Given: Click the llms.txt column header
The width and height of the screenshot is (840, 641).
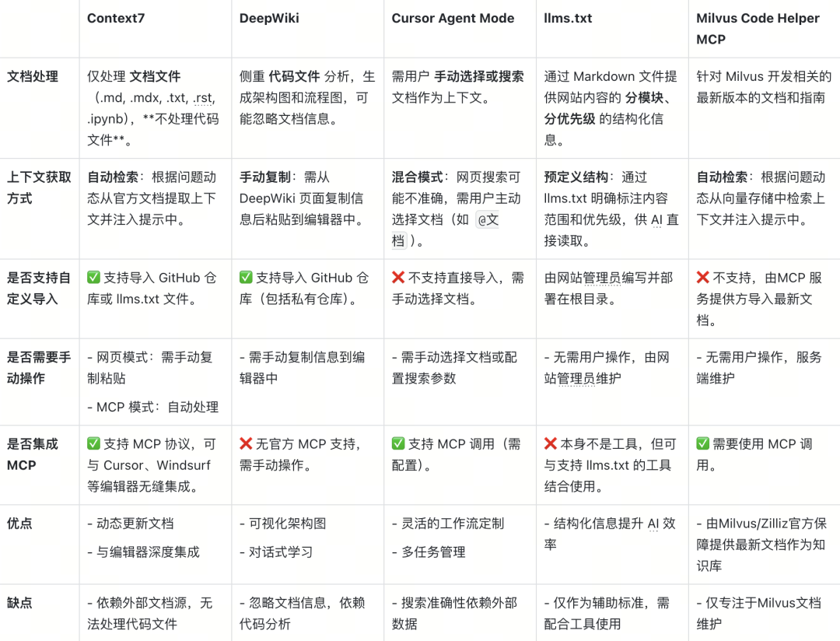Looking at the screenshot, I should pyautogui.click(x=568, y=18).
